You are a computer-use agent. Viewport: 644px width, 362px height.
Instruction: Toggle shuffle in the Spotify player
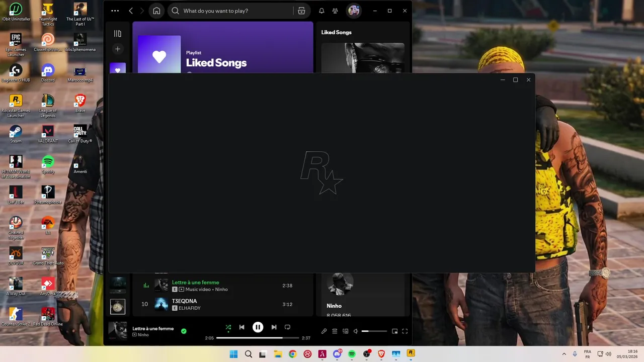tap(228, 327)
